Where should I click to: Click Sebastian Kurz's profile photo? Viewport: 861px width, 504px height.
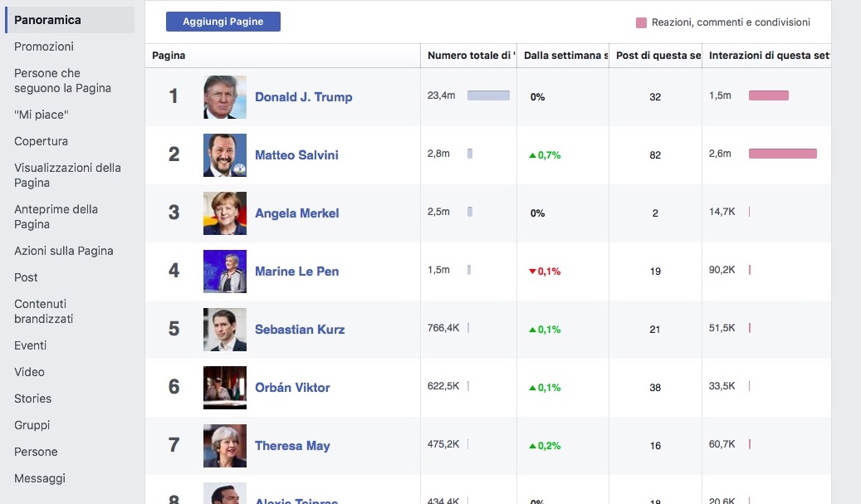224,330
